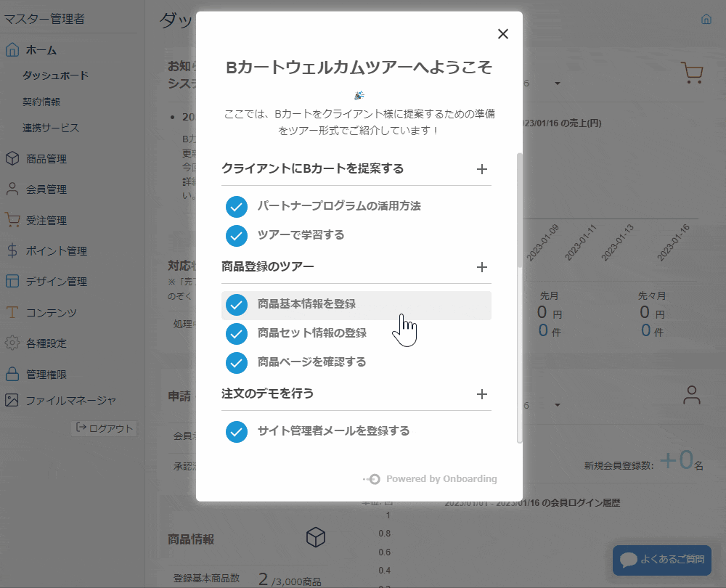Start 商品セット情報の登録 tour
Image resolution: width=726 pixels, height=588 pixels.
pos(312,333)
